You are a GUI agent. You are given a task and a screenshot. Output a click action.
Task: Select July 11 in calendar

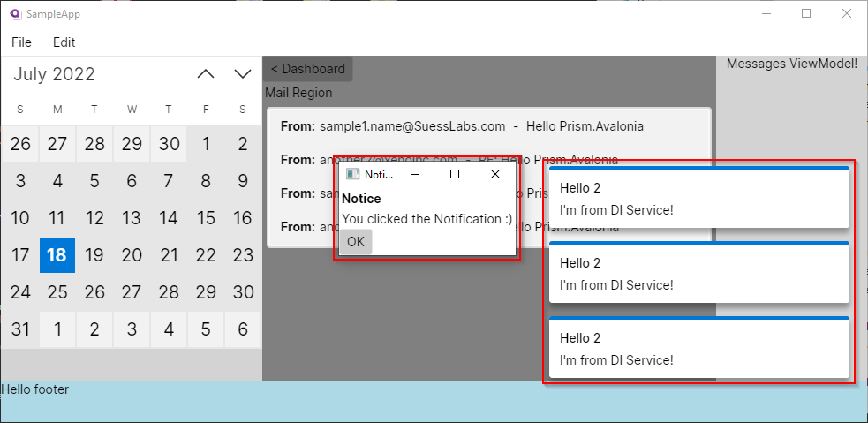coord(57,218)
